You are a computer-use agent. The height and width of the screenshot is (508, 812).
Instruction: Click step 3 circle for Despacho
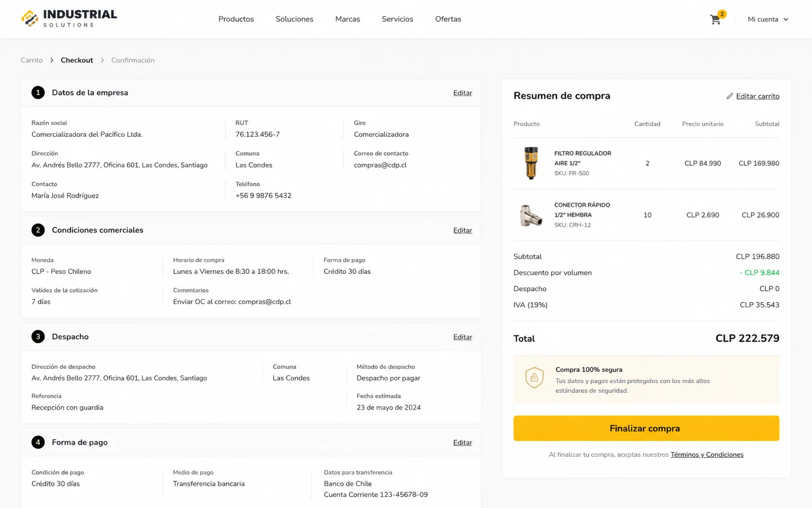pyautogui.click(x=38, y=336)
